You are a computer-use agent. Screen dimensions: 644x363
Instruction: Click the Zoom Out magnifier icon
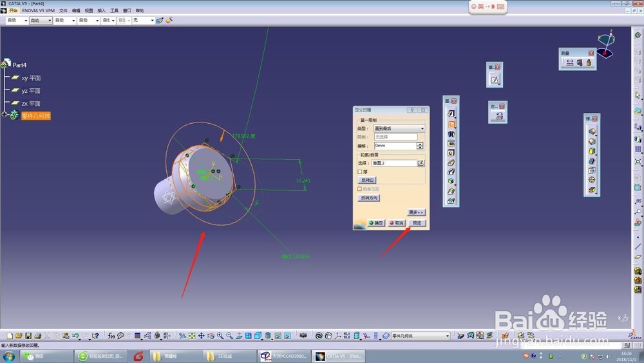pos(230,336)
